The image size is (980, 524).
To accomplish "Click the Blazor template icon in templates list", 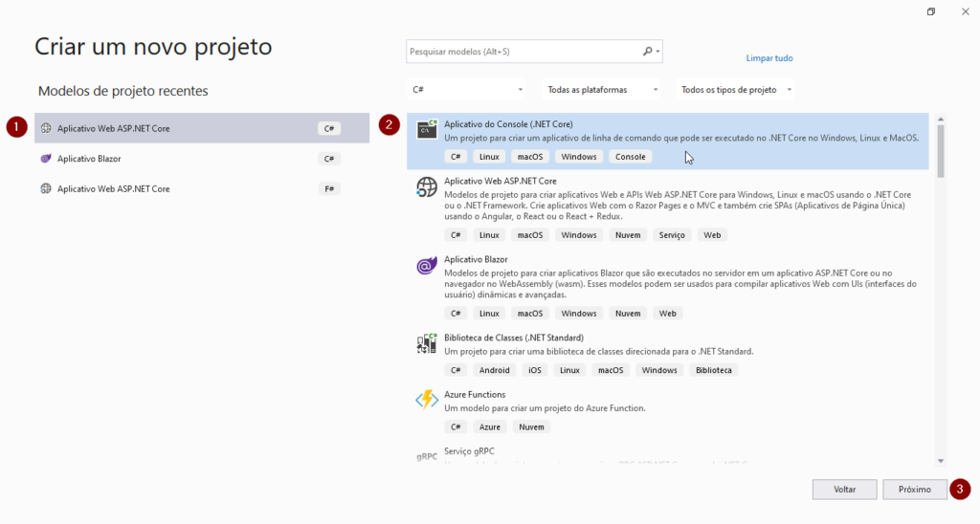I will (427, 266).
